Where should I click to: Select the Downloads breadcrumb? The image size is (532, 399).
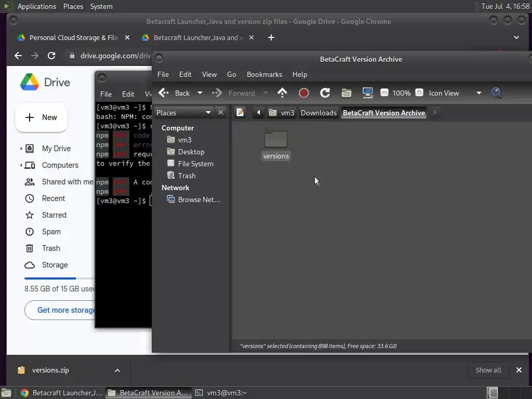318,113
